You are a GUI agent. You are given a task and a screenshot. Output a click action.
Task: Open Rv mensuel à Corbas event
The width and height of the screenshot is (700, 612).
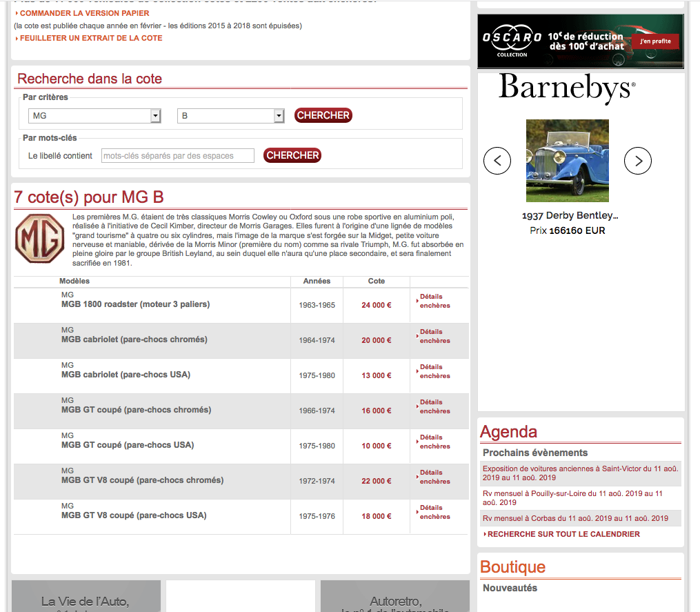point(575,518)
